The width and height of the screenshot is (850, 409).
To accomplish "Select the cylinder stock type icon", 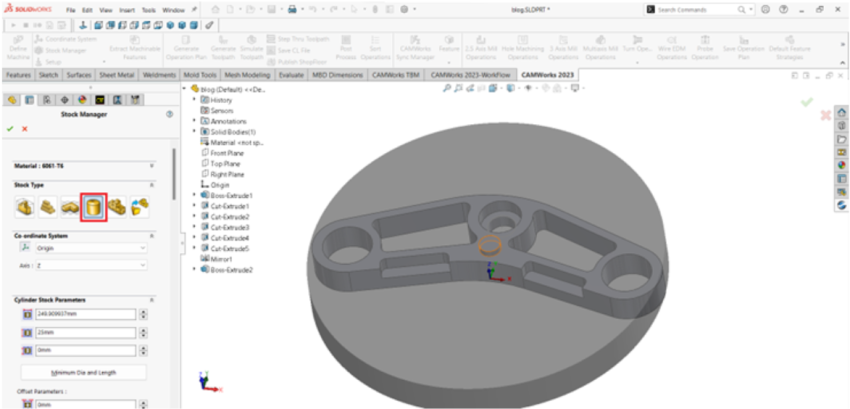I will [x=93, y=206].
